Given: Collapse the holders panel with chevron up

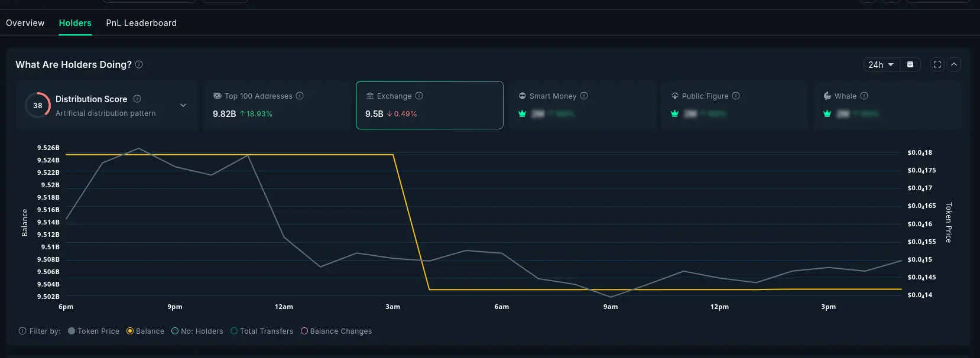Looking at the screenshot, I should tap(954, 64).
